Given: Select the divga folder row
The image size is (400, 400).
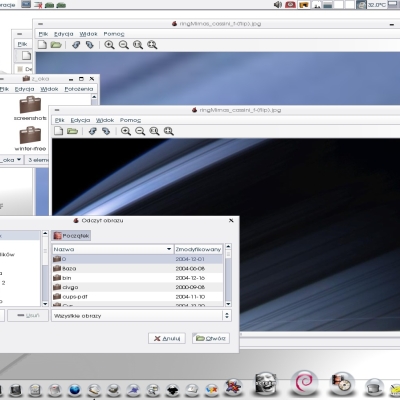Looking at the screenshot, I should pyautogui.click(x=138, y=287).
